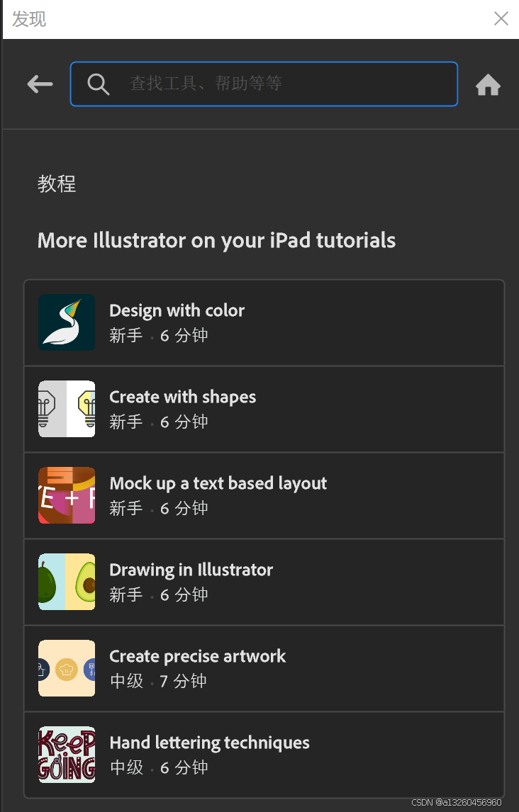Open Mock up a text based layout
Viewport: 519px width, 812px height.
[x=264, y=495]
